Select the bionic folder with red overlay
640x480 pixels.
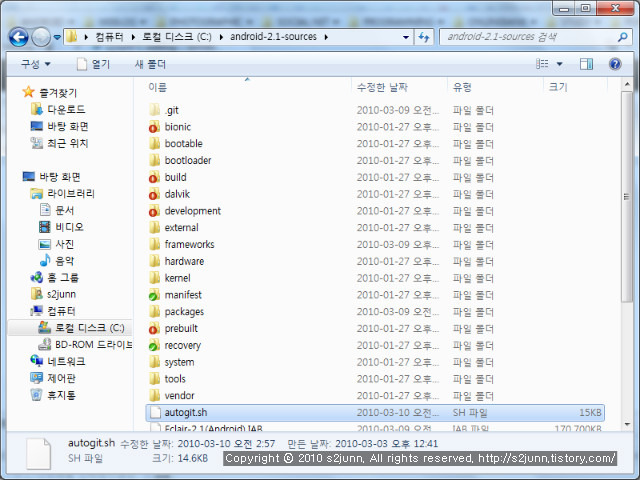(155, 127)
